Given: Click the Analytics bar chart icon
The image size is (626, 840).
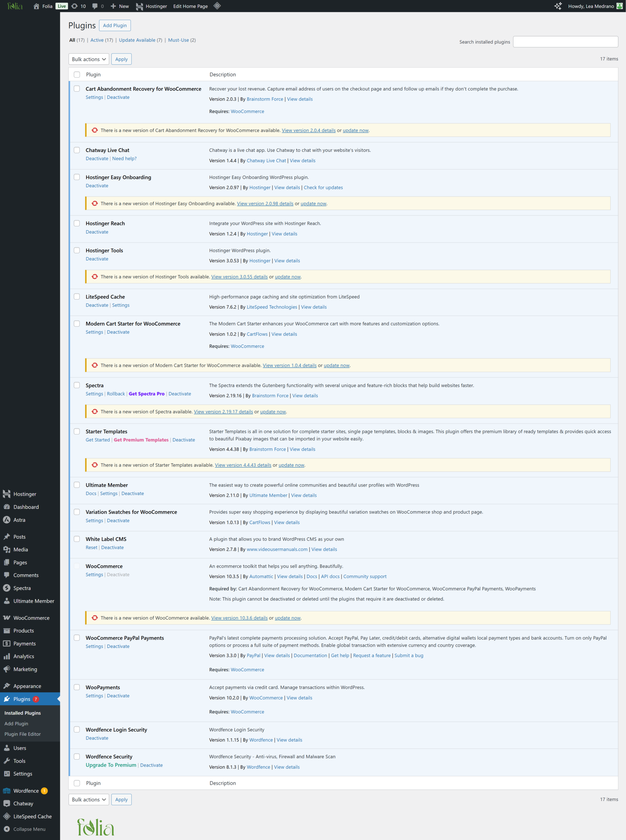Looking at the screenshot, I should [x=7, y=656].
